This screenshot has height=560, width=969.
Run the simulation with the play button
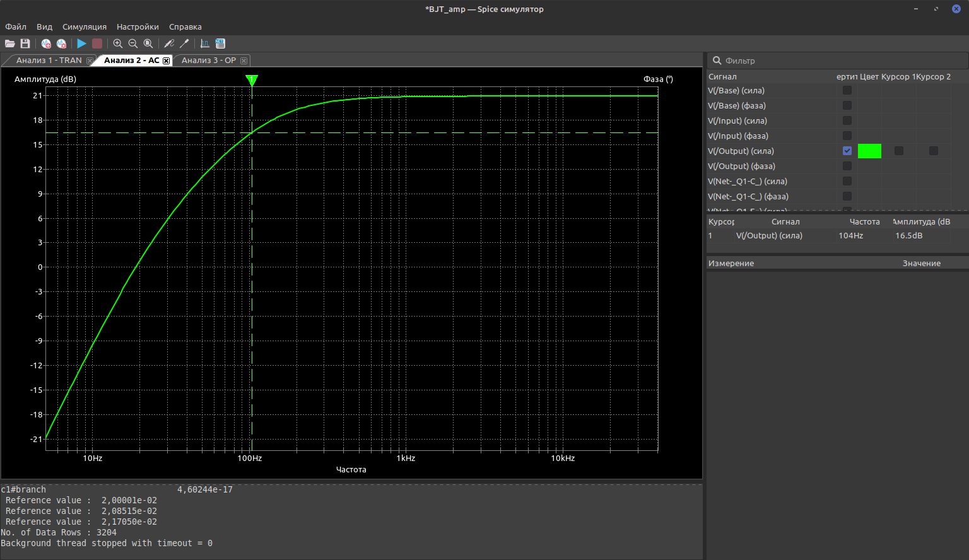coord(81,44)
